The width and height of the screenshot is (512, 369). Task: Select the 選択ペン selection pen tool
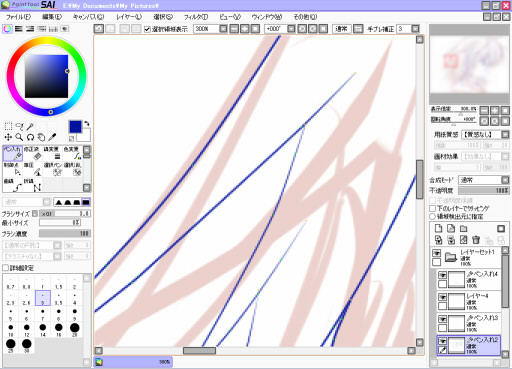[52, 169]
